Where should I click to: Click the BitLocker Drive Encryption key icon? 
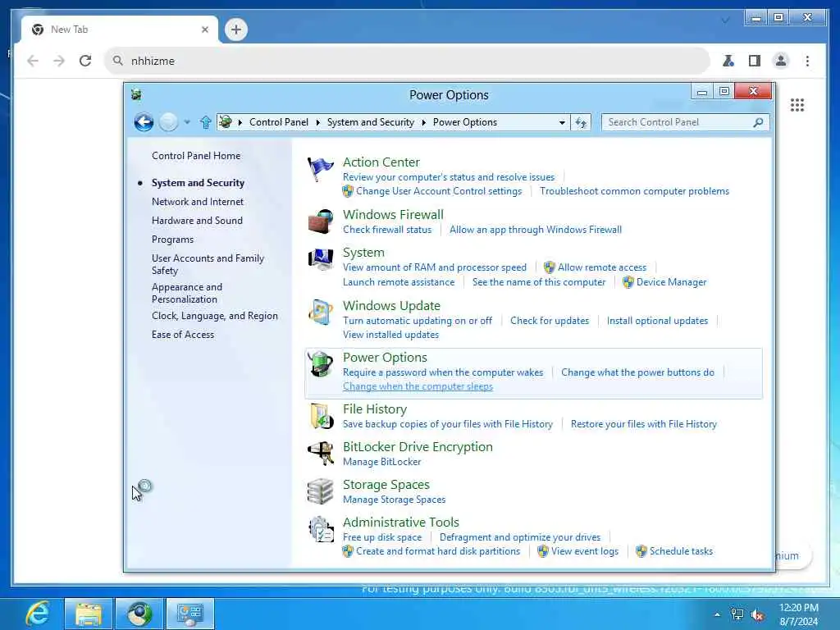point(321,453)
